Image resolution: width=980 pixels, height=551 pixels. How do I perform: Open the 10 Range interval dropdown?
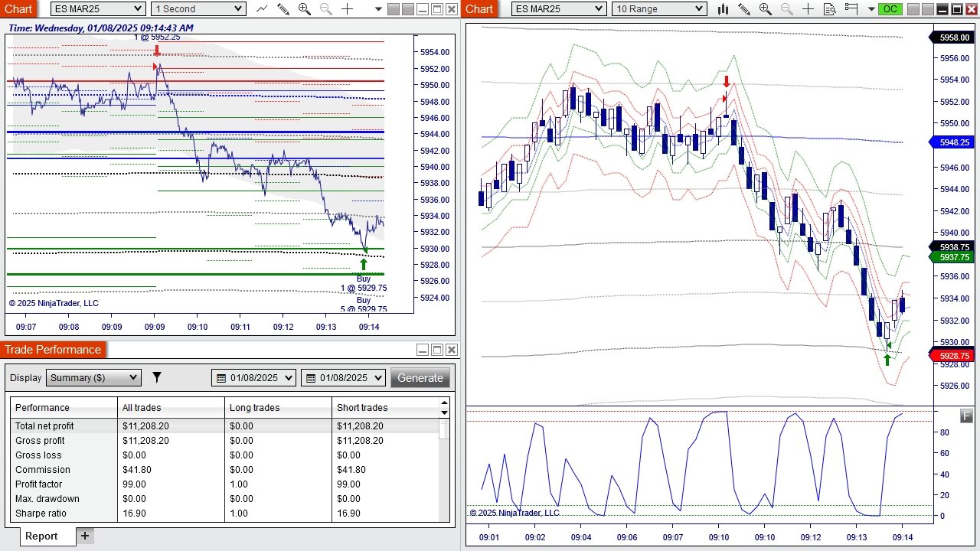(659, 8)
